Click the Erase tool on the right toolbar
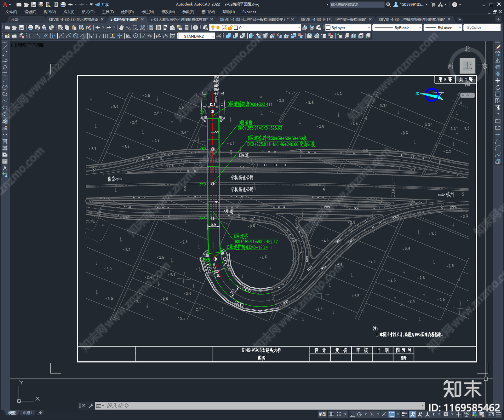The width and height of the screenshot is (504, 420). point(498,47)
